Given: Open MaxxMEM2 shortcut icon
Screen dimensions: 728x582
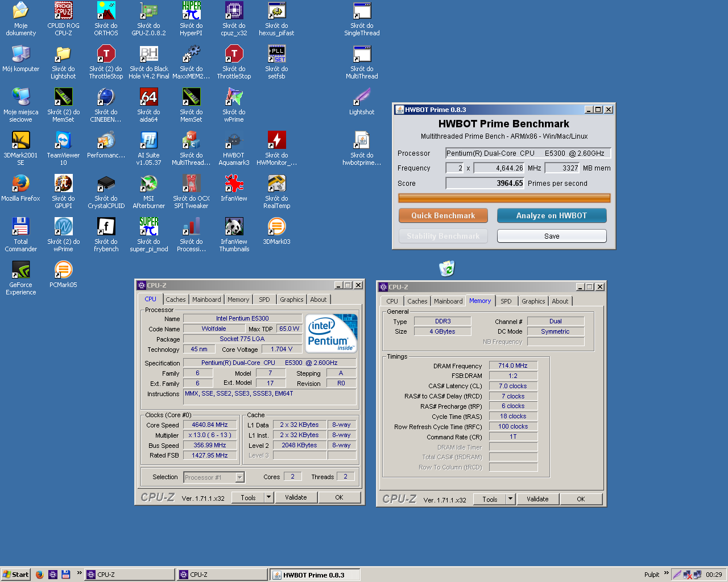Looking at the screenshot, I should point(191,62).
